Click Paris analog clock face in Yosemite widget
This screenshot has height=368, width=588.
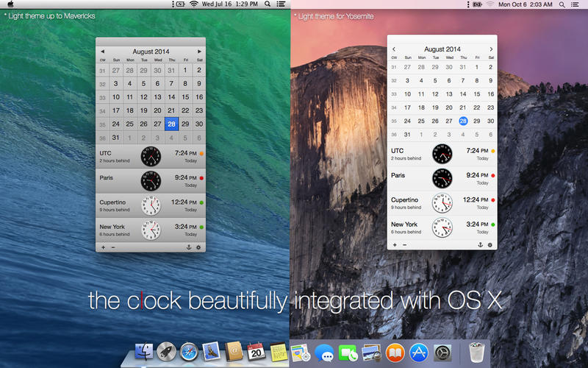click(x=442, y=178)
